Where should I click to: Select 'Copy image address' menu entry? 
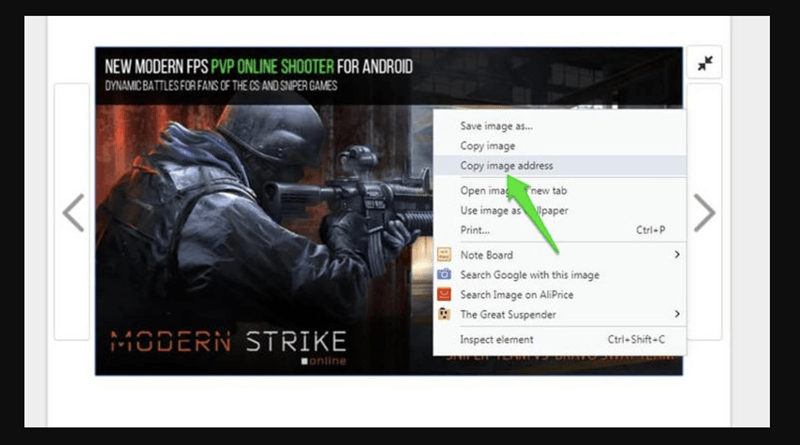click(x=506, y=166)
